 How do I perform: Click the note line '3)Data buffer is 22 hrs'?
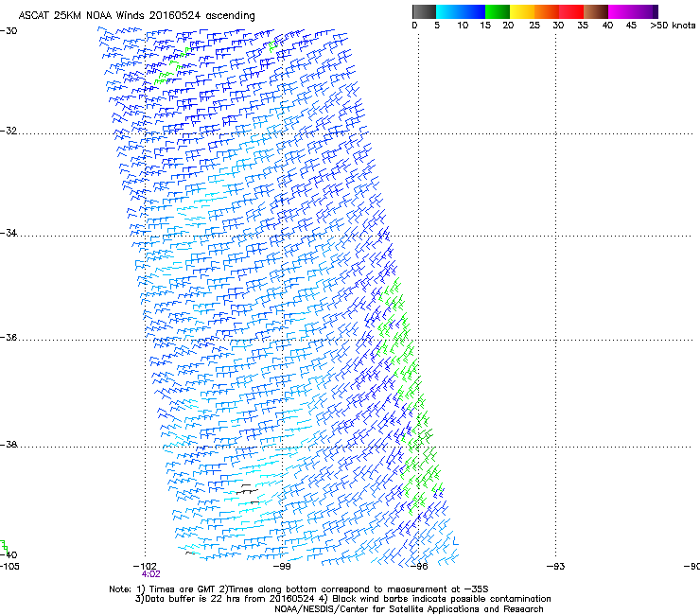coord(342,599)
